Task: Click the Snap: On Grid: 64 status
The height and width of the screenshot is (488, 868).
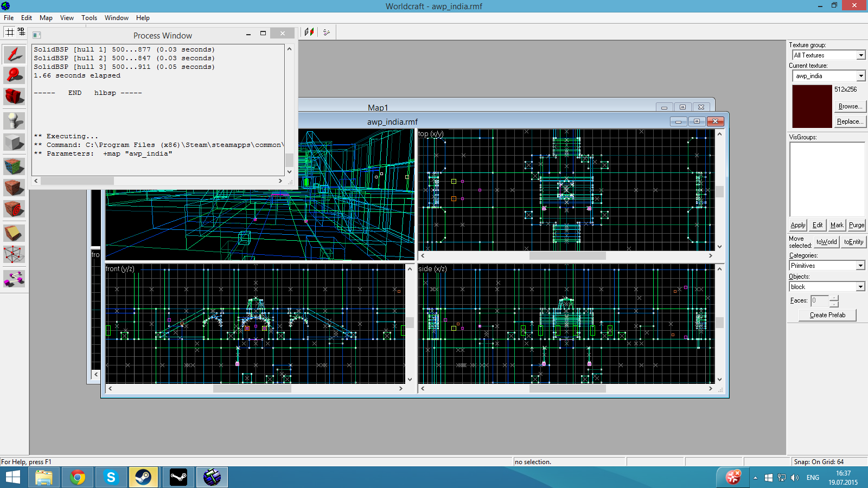Action: (x=819, y=462)
